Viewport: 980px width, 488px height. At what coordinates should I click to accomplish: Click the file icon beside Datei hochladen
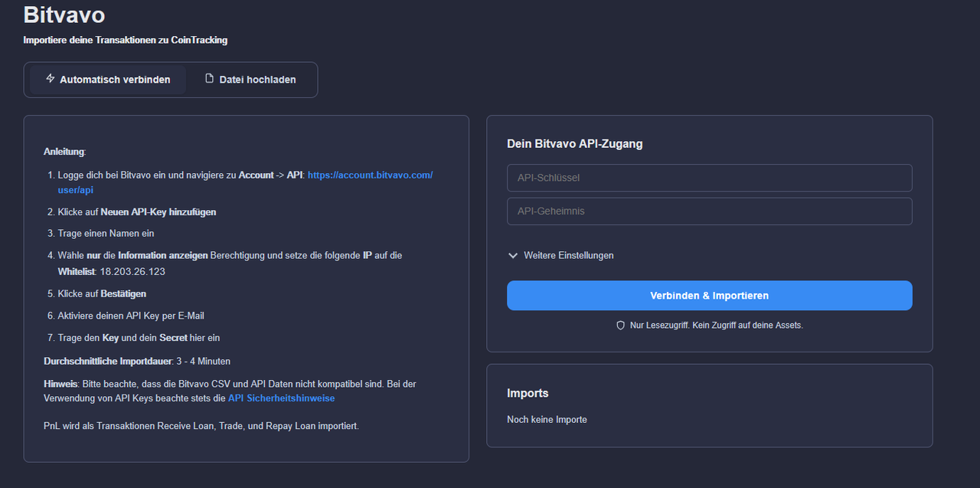[x=210, y=79]
